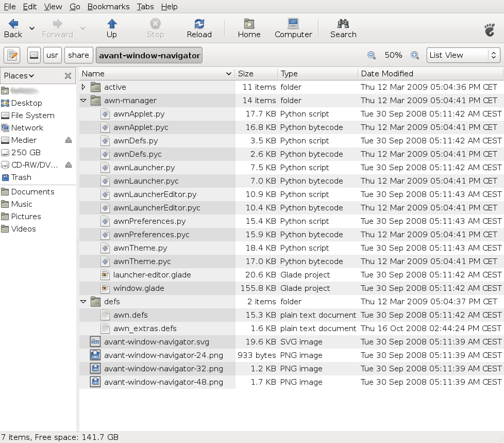Open the Back history dropdown arrow
This screenshot has width=504, height=443.
tap(32, 28)
